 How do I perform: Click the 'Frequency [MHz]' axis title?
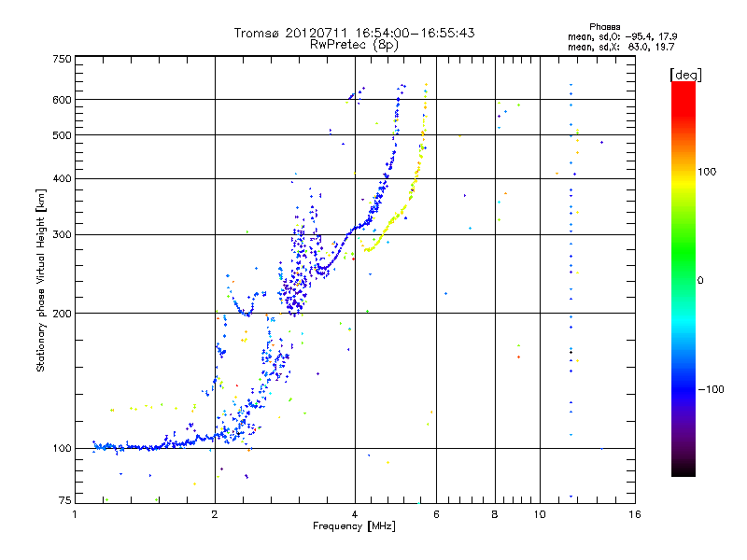(x=354, y=526)
